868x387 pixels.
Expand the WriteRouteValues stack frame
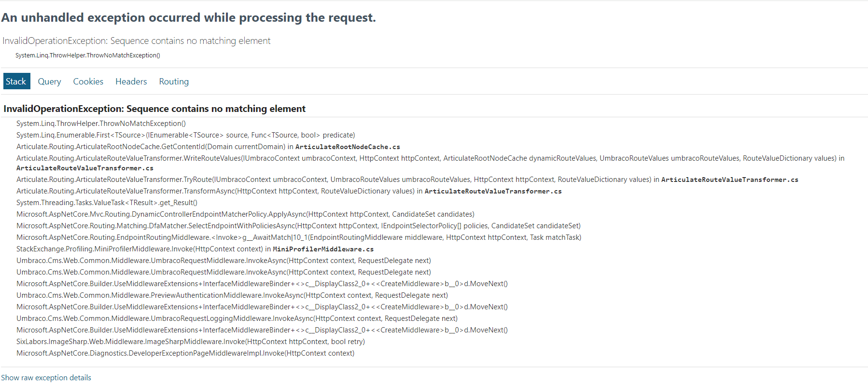click(430, 163)
